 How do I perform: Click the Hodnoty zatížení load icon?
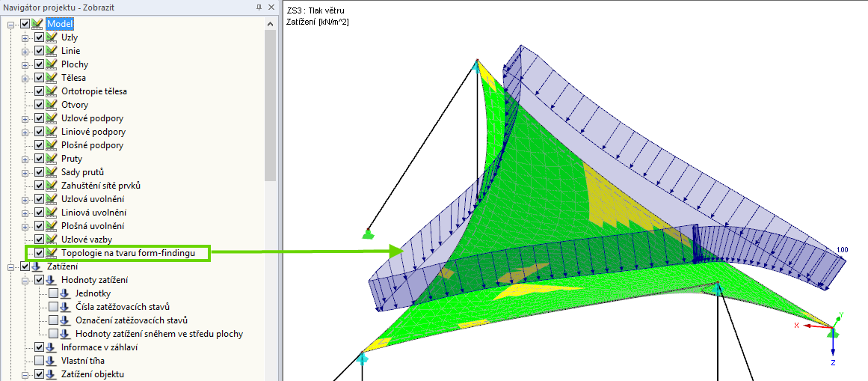coord(51,280)
